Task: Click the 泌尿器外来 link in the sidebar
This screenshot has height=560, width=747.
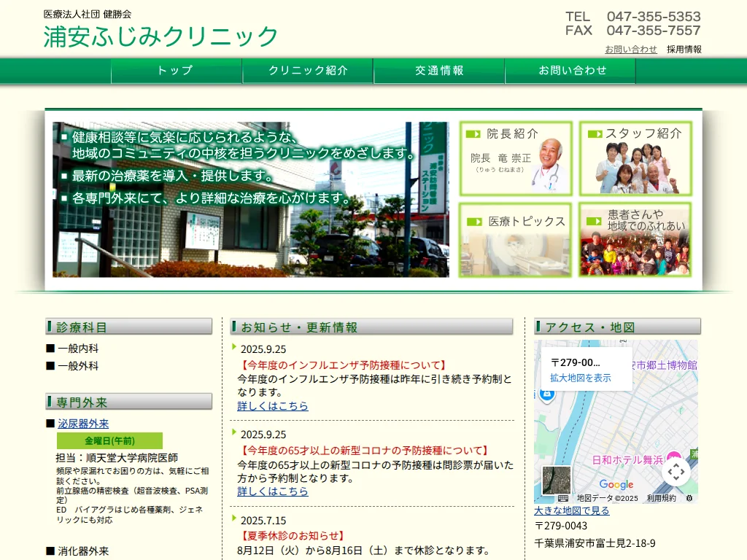Action: (x=81, y=421)
